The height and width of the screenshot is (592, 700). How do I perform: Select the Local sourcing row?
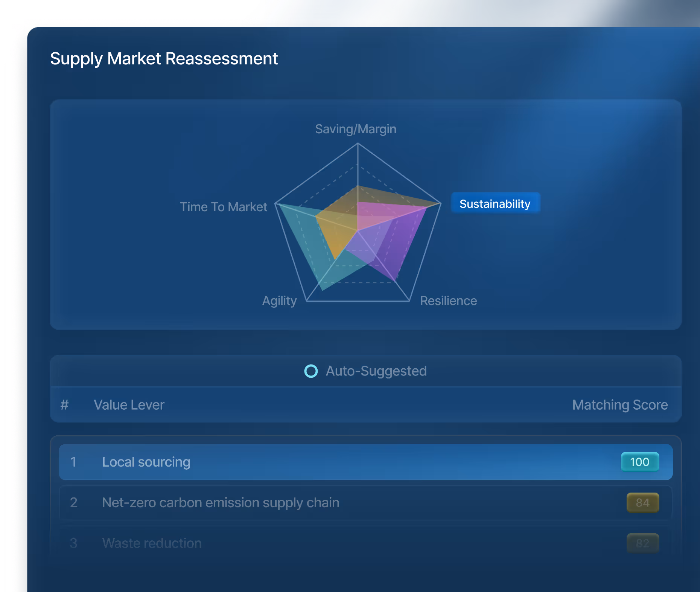pyautogui.click(x=365, y=462)
